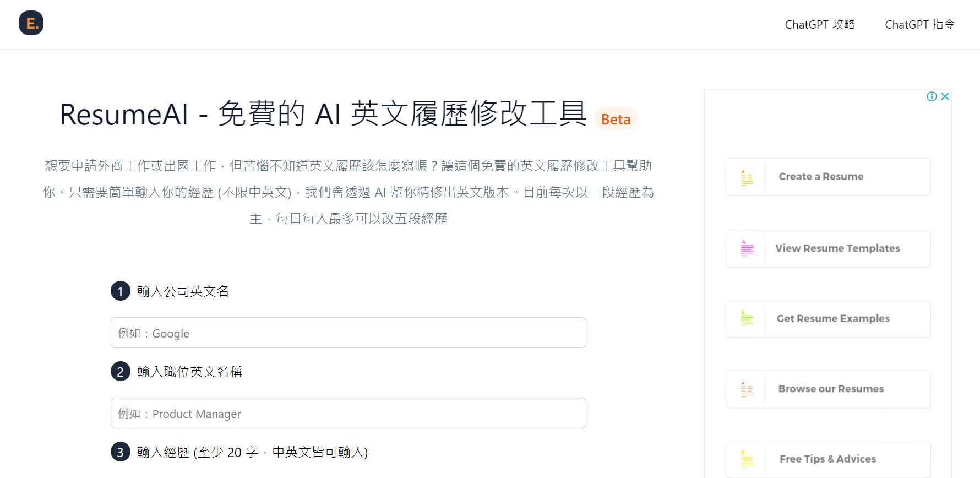Click the step 1 number badge
This screenshot has width=980, height=478.
pos(121,291)
